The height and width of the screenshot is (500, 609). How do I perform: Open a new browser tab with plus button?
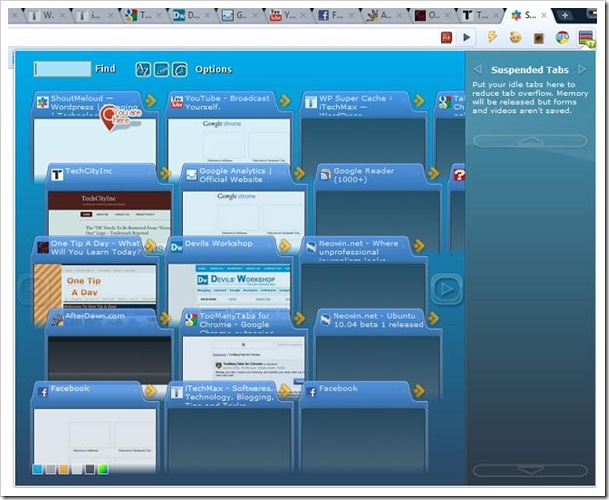[564, 16]
